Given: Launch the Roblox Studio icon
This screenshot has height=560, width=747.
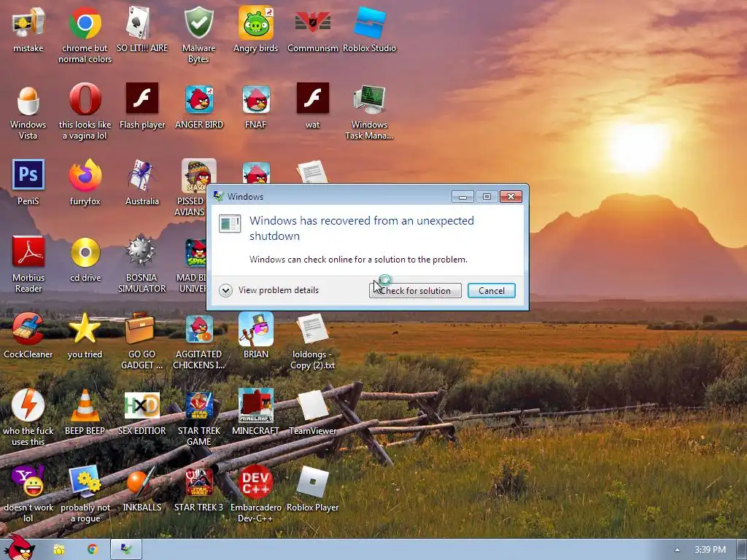Looking at the screenshot, I should coord(370,23).
